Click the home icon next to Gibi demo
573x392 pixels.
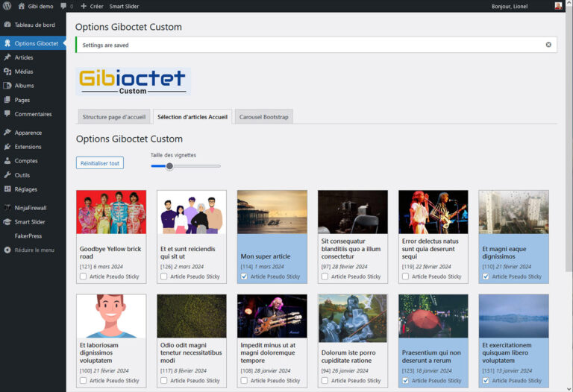click(x=22, y=6)
